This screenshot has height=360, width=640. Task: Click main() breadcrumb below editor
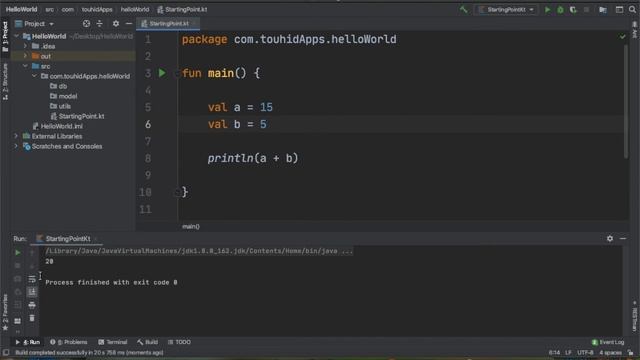pyautogui.click(x=191, y=227)
